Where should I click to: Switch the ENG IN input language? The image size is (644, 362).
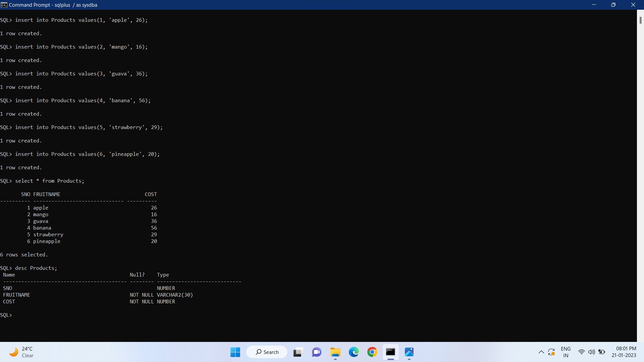click(566, 352)
